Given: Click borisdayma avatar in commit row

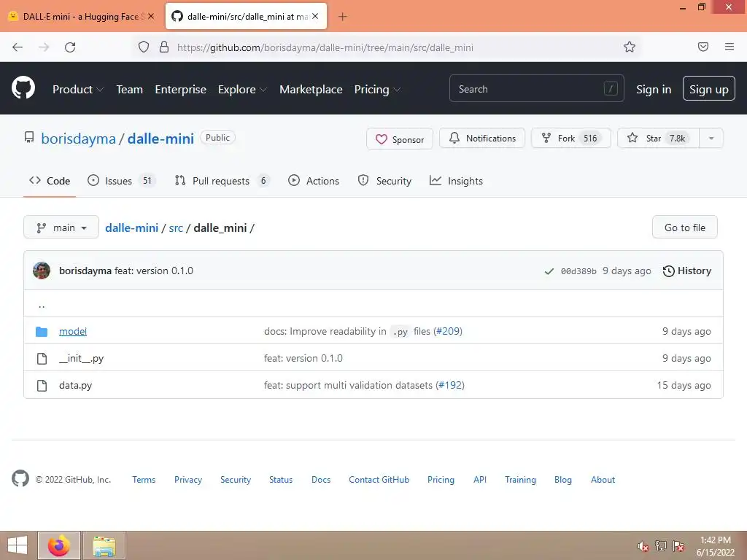Looking at the screenshot, I should (42, 271).
